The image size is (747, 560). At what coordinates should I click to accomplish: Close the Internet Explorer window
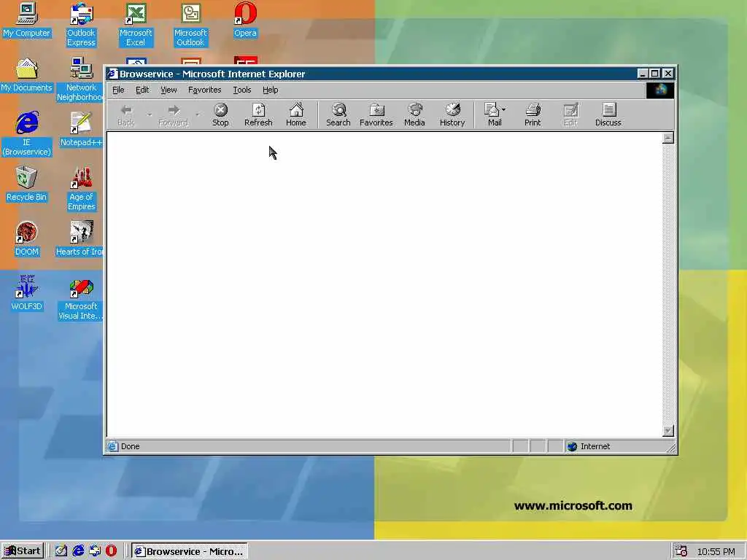668,74
